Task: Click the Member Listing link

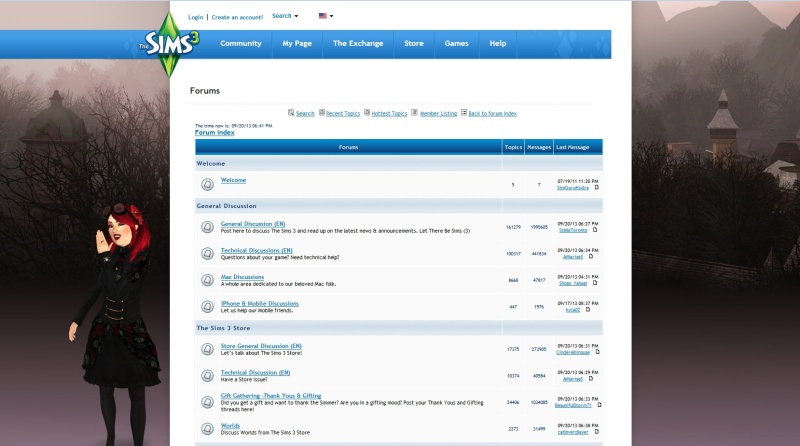Action: coord(438,114)
